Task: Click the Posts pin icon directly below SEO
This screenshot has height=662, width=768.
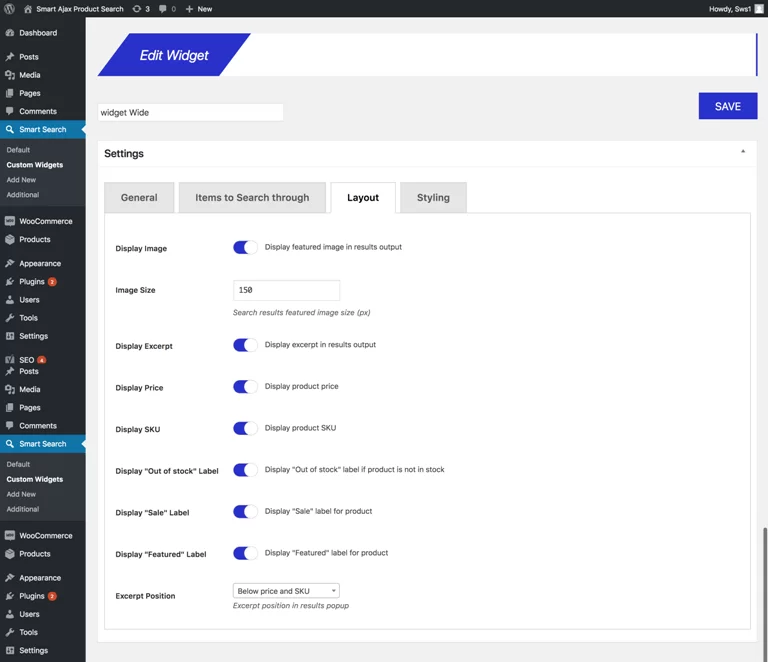Action: coord(10,371)
